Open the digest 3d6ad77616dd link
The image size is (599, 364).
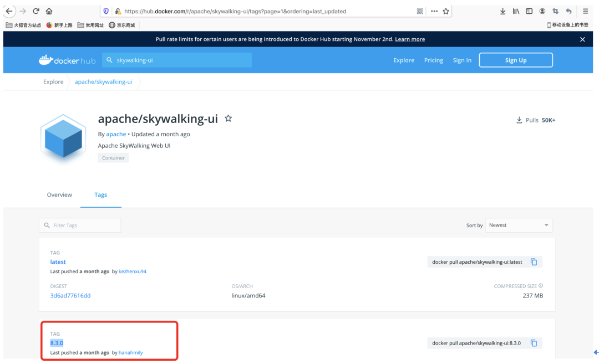click(x=70, y=295)
